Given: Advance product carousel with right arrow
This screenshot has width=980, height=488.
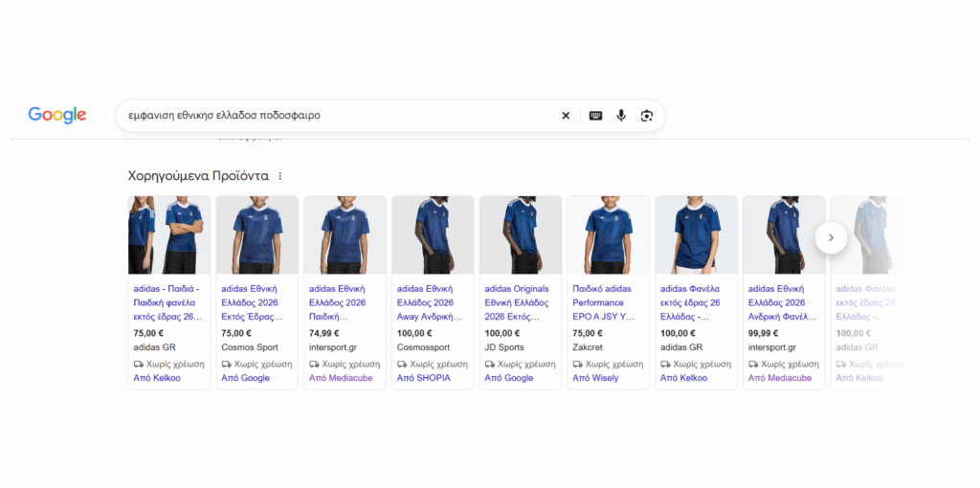Looking at the screenshot, I should (831, 237).
